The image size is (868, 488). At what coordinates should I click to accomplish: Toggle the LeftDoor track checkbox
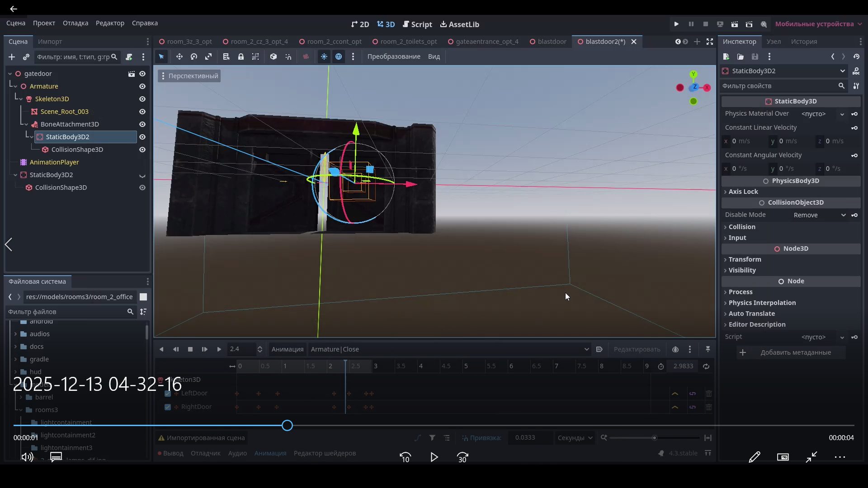click(x=168, y=394)
